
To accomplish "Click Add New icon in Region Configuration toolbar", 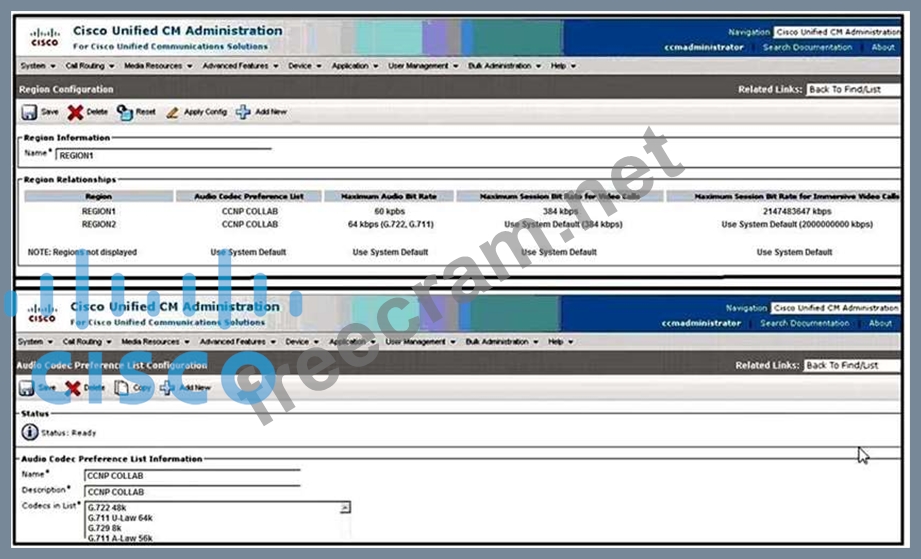I will pos(243,112).
